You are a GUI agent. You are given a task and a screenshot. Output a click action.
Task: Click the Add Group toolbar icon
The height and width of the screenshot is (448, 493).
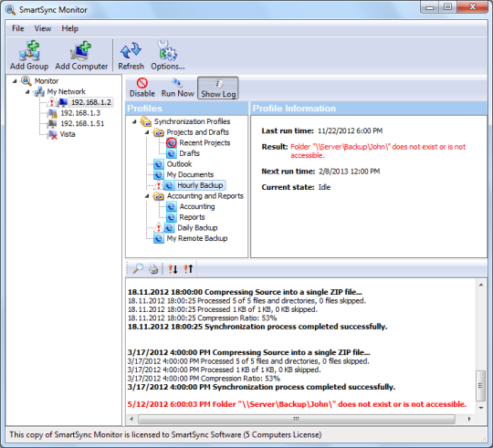point(29,56)
